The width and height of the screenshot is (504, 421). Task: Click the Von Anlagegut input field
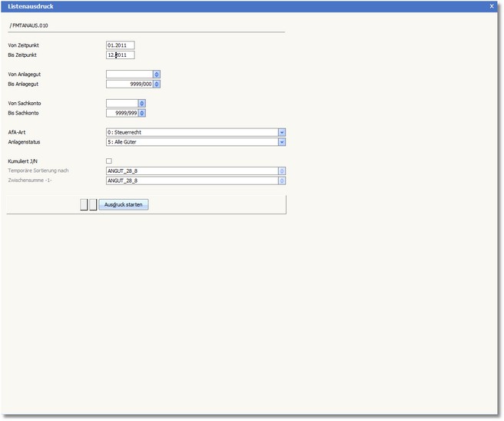pos(129,75)
